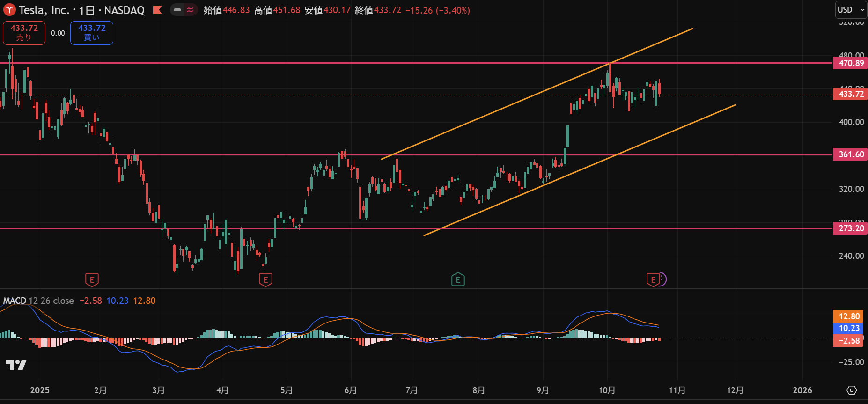Click the green earnings E marker in July
868x404 pixels.
458,280
